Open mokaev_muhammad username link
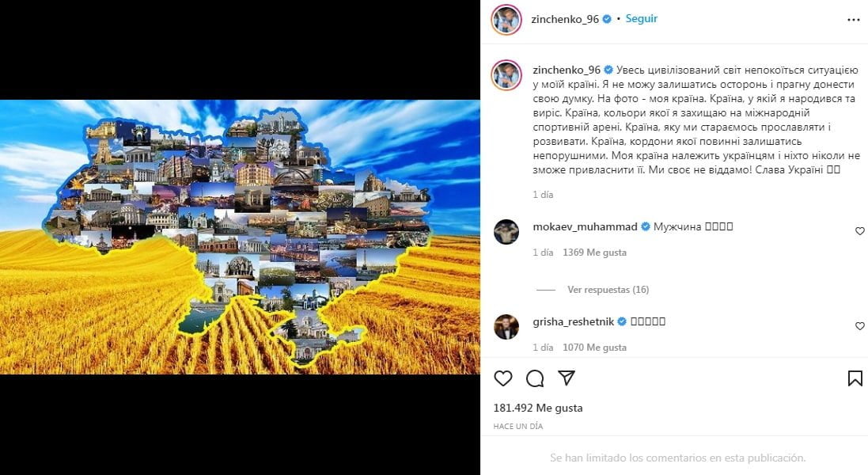Screen dimensions: 868x475 (x=585, y=226)
